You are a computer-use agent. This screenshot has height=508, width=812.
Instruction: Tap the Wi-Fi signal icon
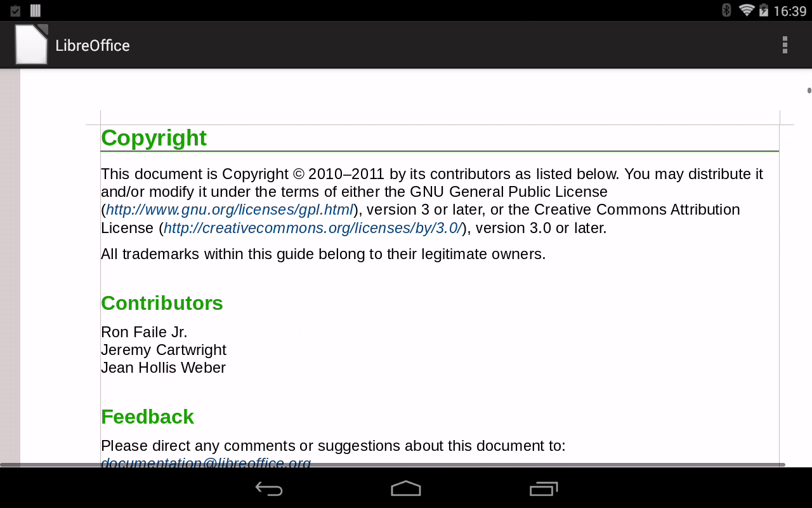click(x=747, y=10)
